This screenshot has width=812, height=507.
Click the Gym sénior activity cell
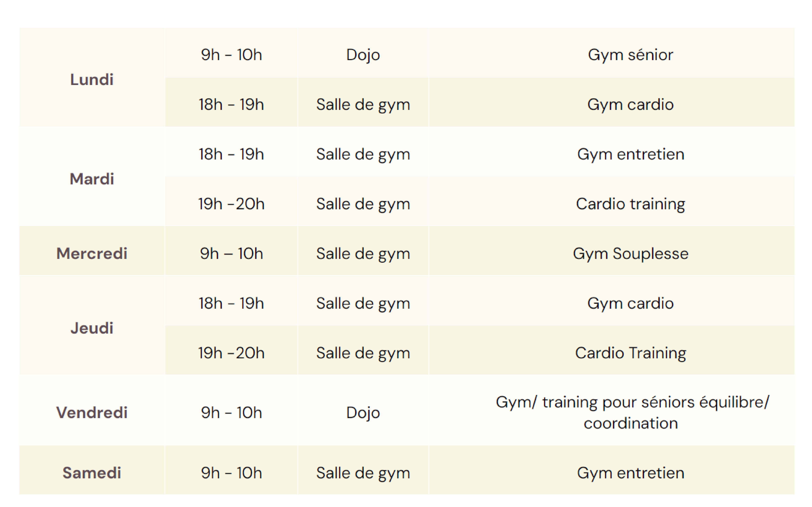[630, 55]
